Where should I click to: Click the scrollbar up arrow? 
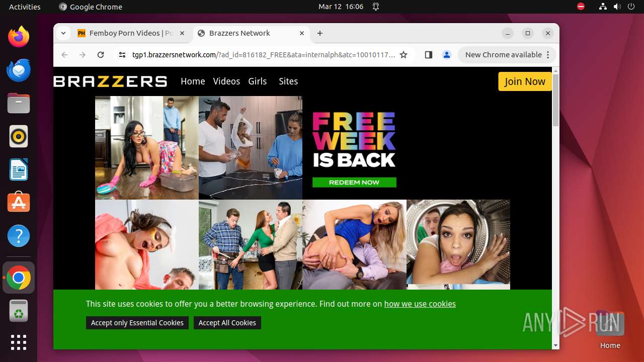[x=555, y=70]
